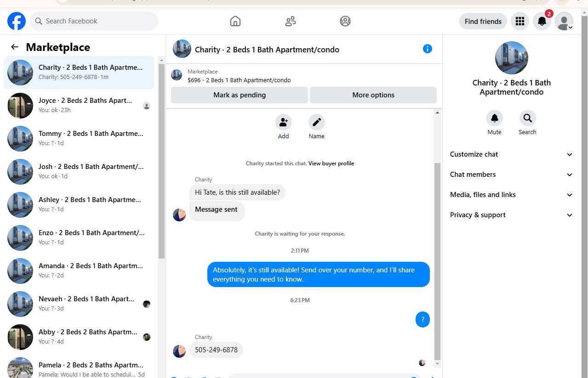The height and width of the screenshot is (378, 588).
Task: Click the chat title Charity 2 Beds 1 Bath
Action: [267, 50]
